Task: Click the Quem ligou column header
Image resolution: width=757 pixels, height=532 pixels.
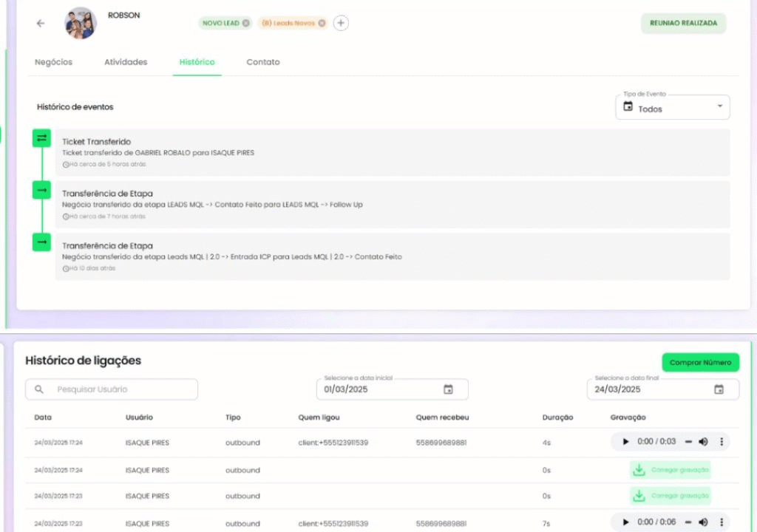Action: pyautogui.click(x=319, y=417)
